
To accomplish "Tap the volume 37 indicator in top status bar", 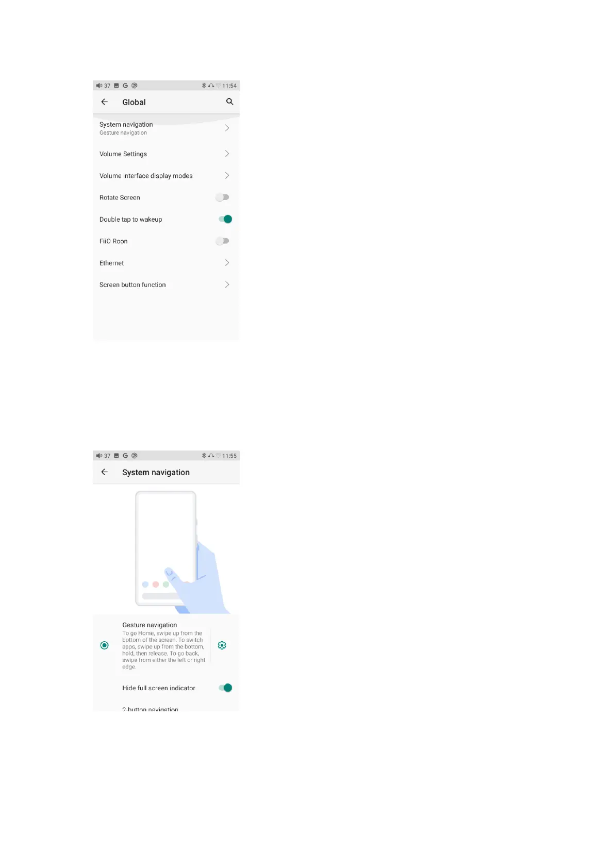I will (103, 86).
